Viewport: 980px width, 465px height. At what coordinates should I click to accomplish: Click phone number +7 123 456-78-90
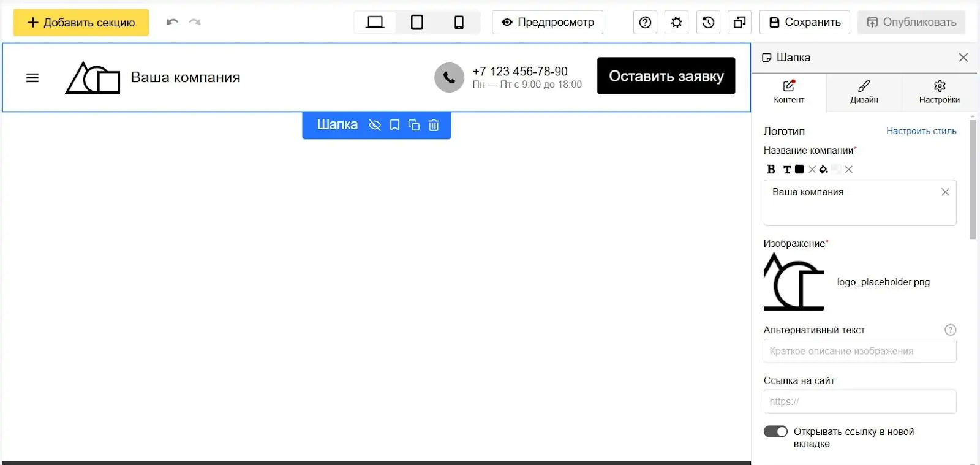(520, 71)
